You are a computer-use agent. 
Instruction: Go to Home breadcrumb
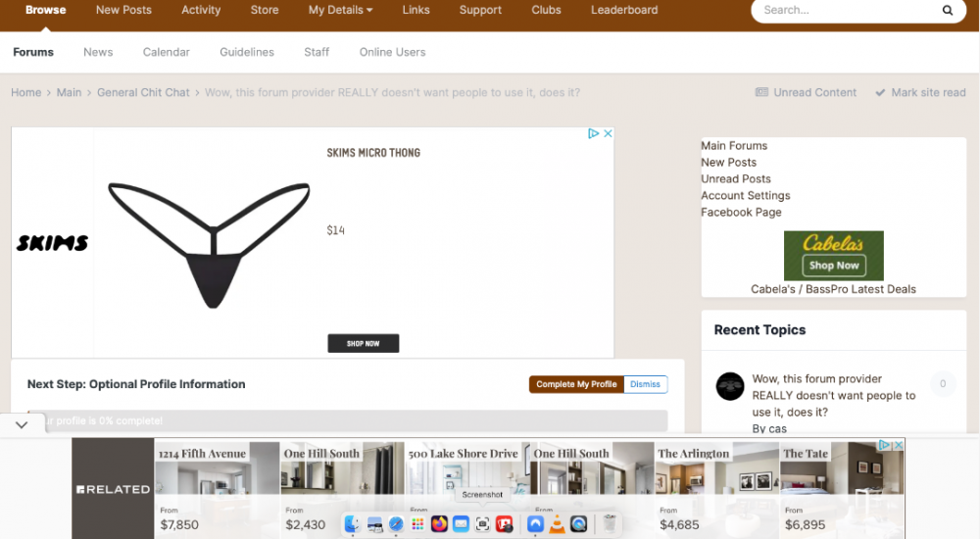point(25,92)
